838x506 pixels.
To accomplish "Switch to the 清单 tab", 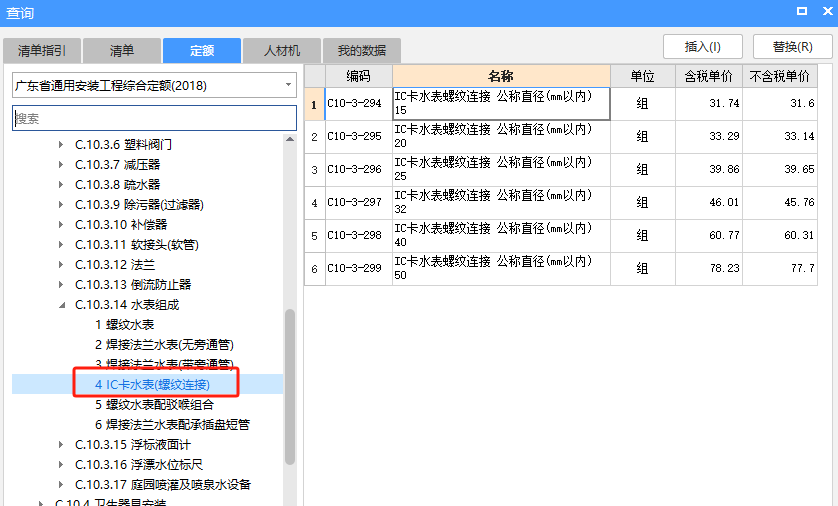I will coord(122,51).
